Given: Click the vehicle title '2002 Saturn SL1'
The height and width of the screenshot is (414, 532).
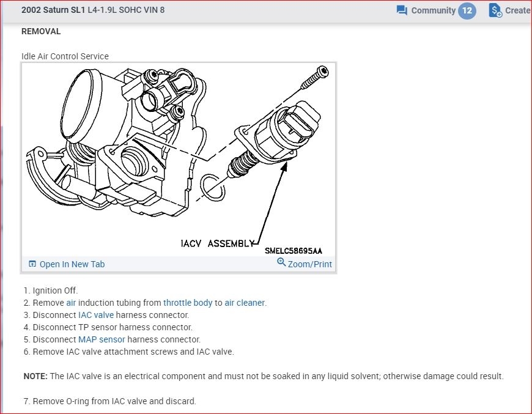Looking at the screenshot, I should [x=53, y=10].
